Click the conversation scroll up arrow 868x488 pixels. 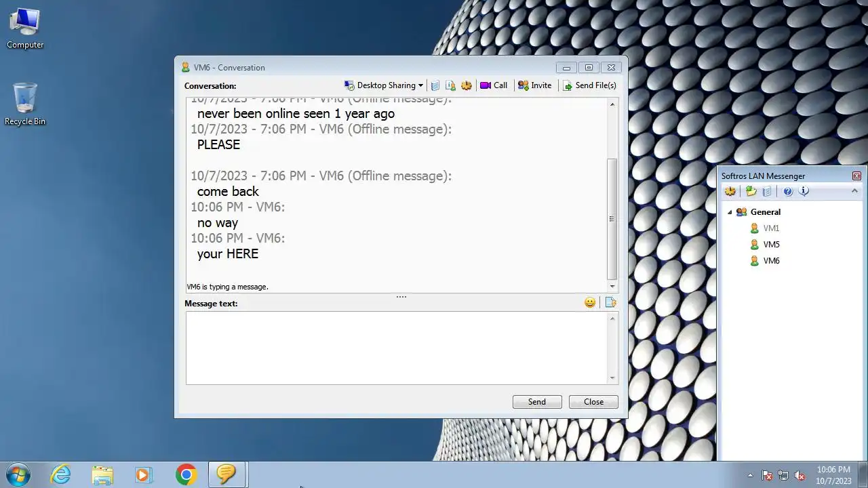[612, 104]
